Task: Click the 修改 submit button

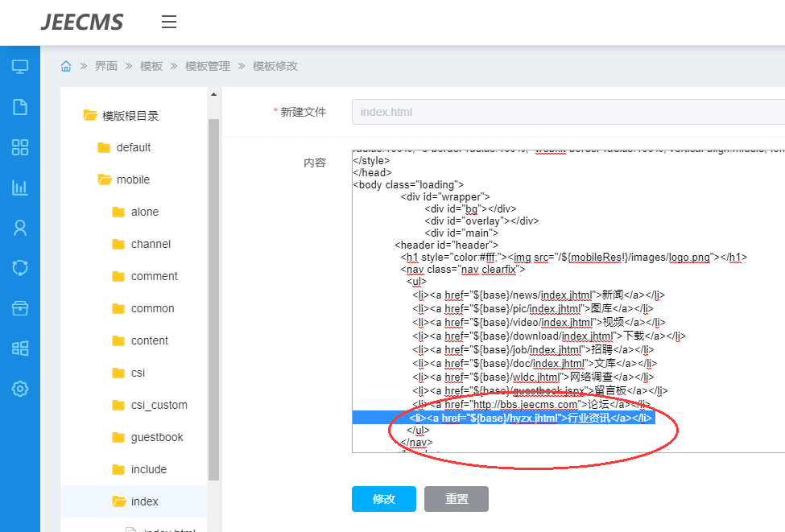Action: click(x=384, y=499)
